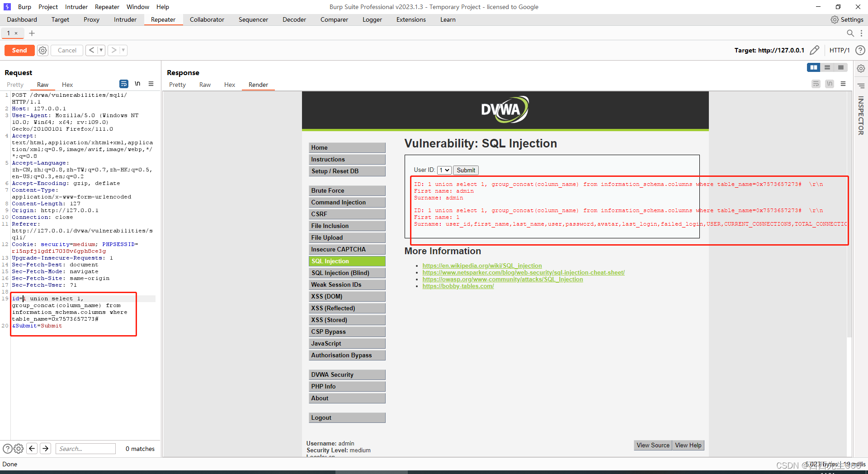Open the Wikipedia SQL injection link
This screenshot has width=868, height=474.
[482, 265]
